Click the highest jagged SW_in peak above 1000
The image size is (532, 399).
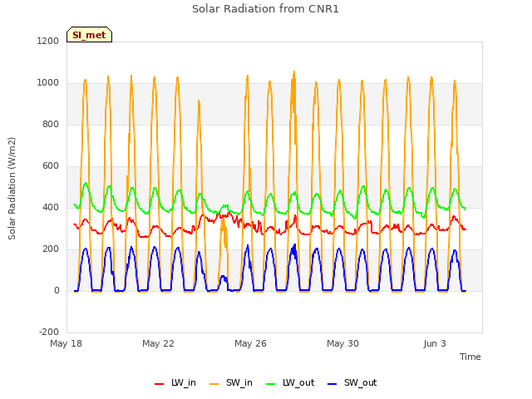293,72
